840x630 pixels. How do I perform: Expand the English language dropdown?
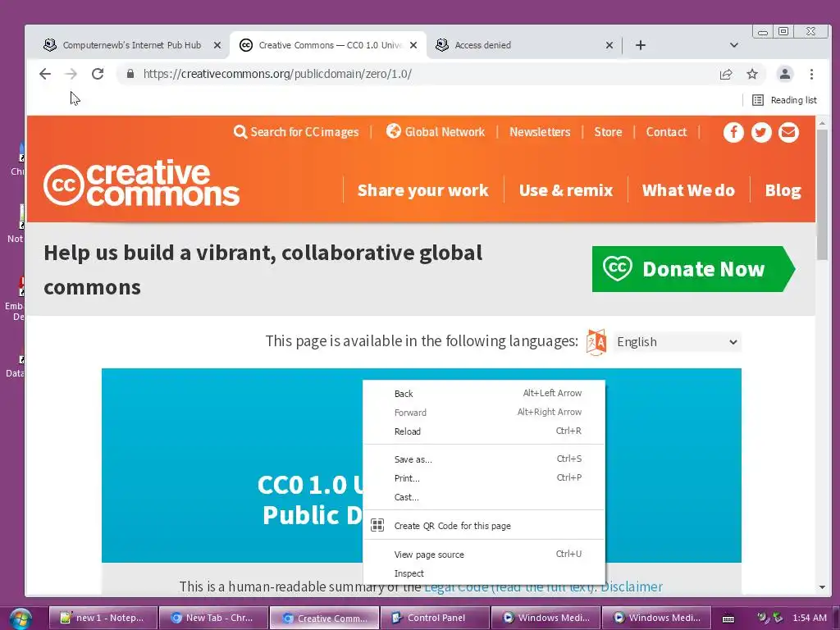coord(677,342)
